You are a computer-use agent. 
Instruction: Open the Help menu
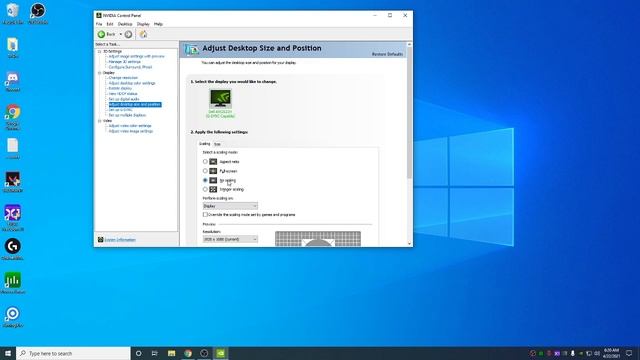(158, 24)
